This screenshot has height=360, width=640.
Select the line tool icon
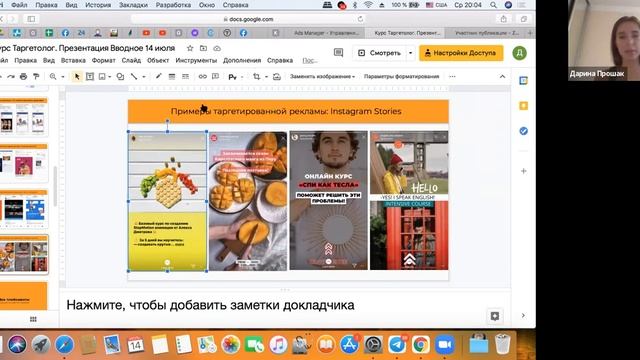click(x=134, y=76)
